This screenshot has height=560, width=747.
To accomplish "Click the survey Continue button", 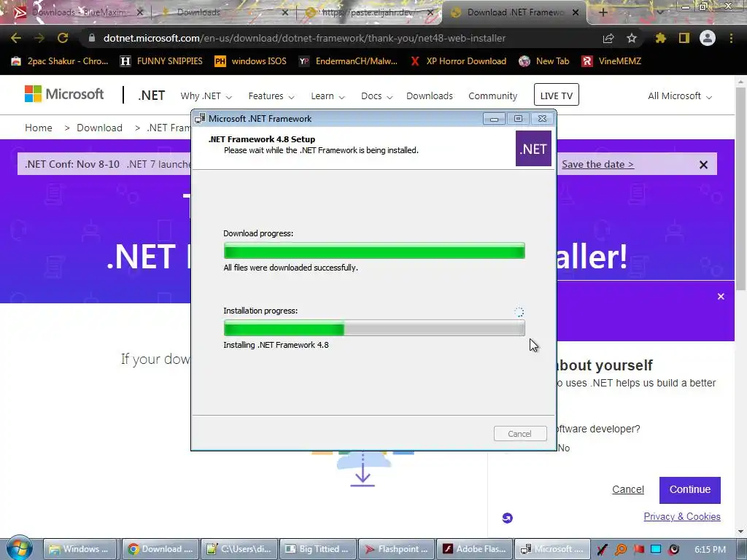I will pos(690,490).
